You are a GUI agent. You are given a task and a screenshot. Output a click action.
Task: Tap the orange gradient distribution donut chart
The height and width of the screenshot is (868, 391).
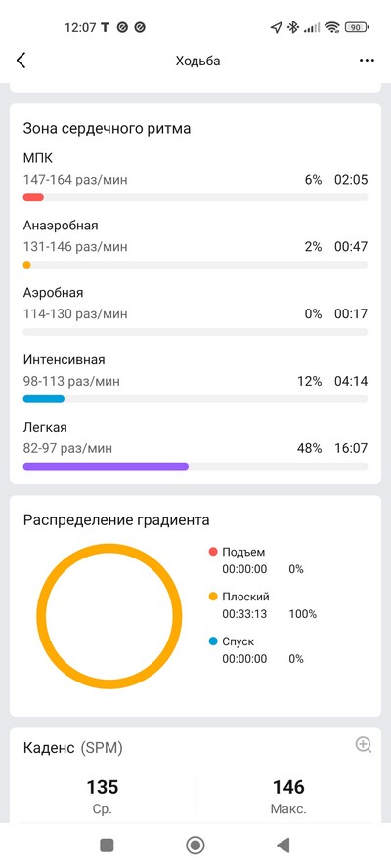tap(109, 616)
